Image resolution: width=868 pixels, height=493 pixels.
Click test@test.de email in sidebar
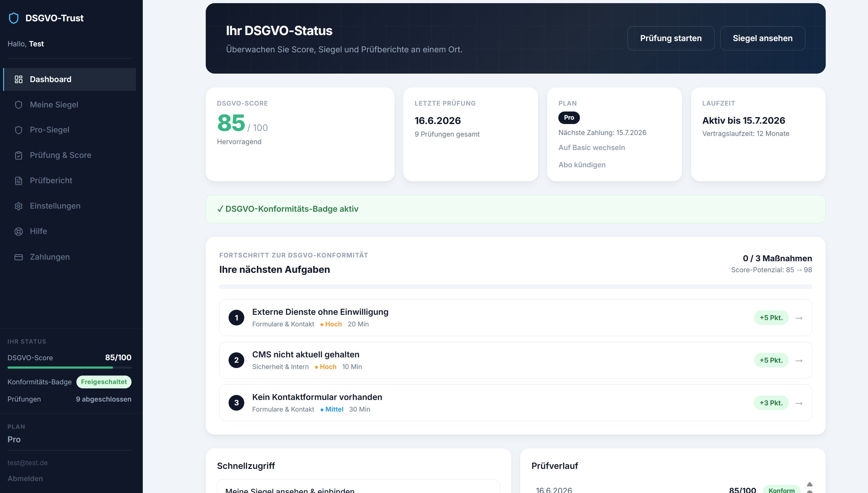point(28,463)
